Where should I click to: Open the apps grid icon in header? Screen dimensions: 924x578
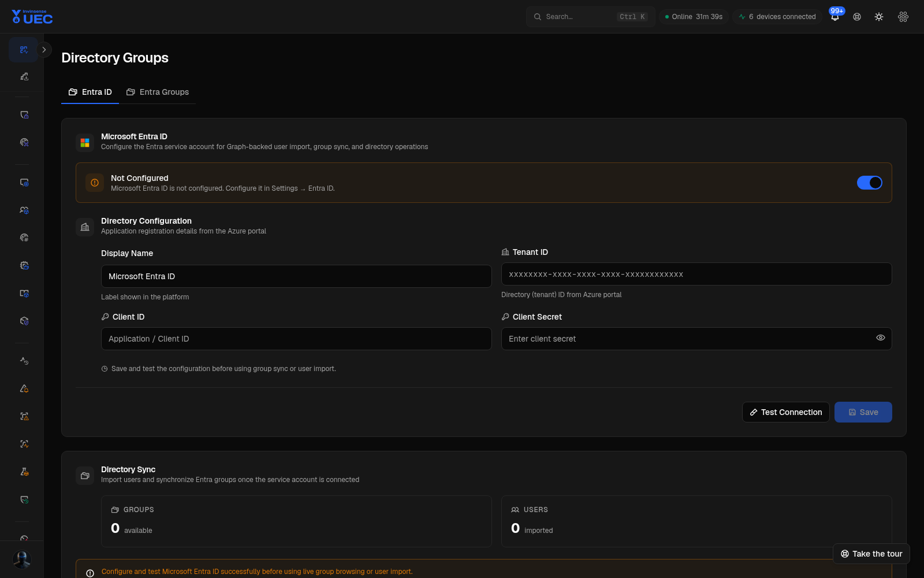point(903,17)
